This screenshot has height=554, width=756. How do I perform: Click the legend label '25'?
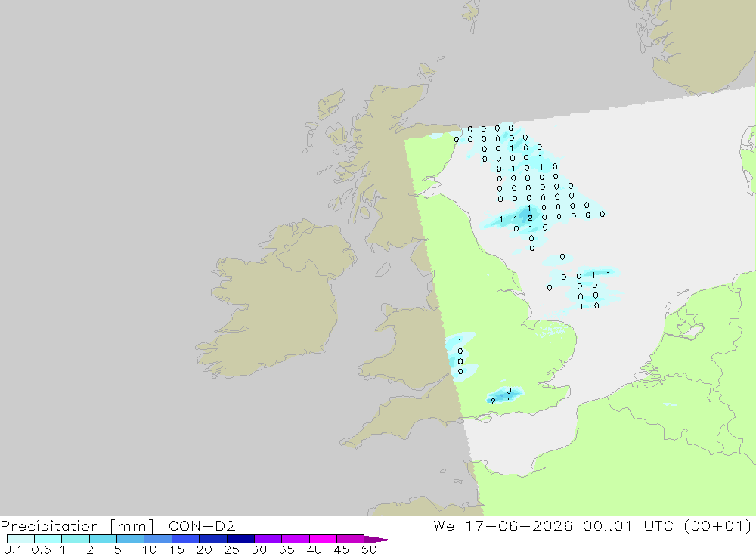pos(231,549)
